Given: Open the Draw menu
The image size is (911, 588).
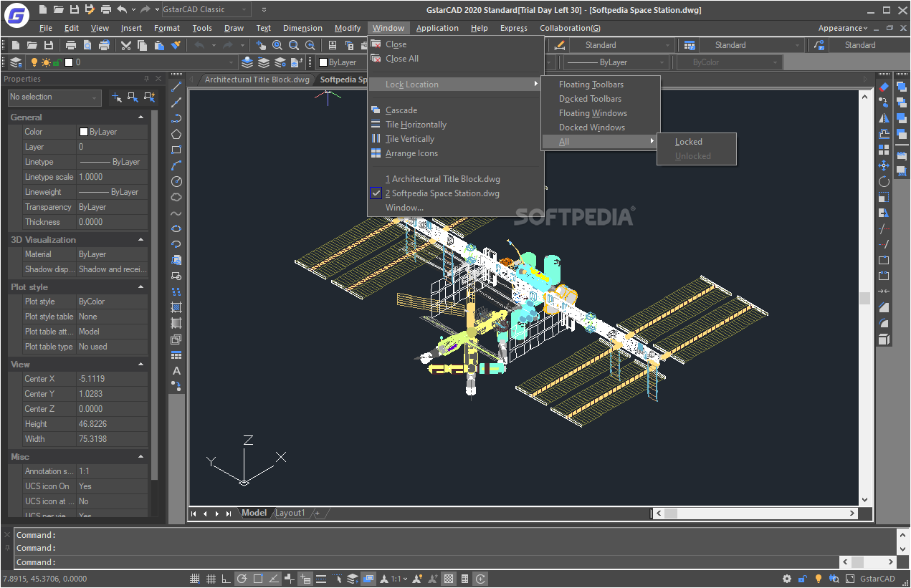Looking at the screenshot, I should [234, 28].
